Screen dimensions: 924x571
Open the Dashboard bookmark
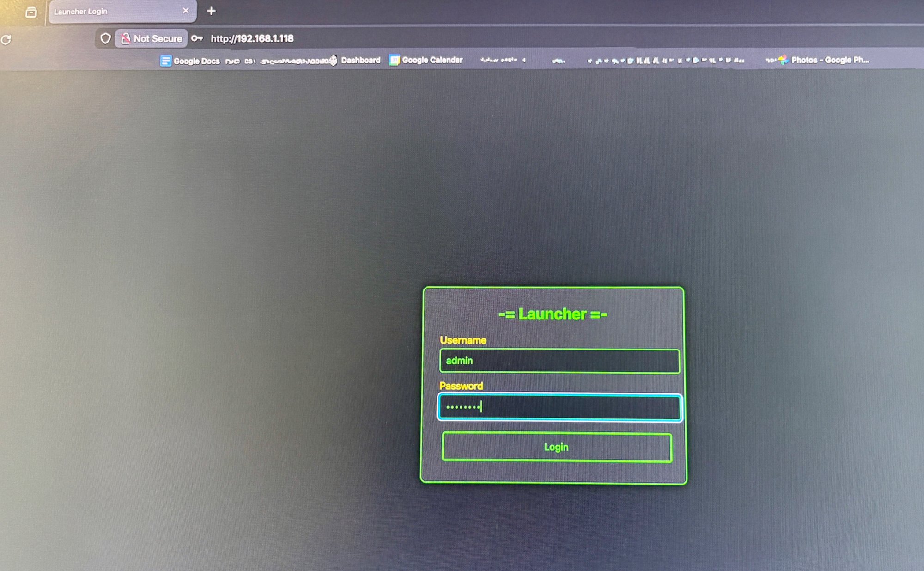pos(361,60)
